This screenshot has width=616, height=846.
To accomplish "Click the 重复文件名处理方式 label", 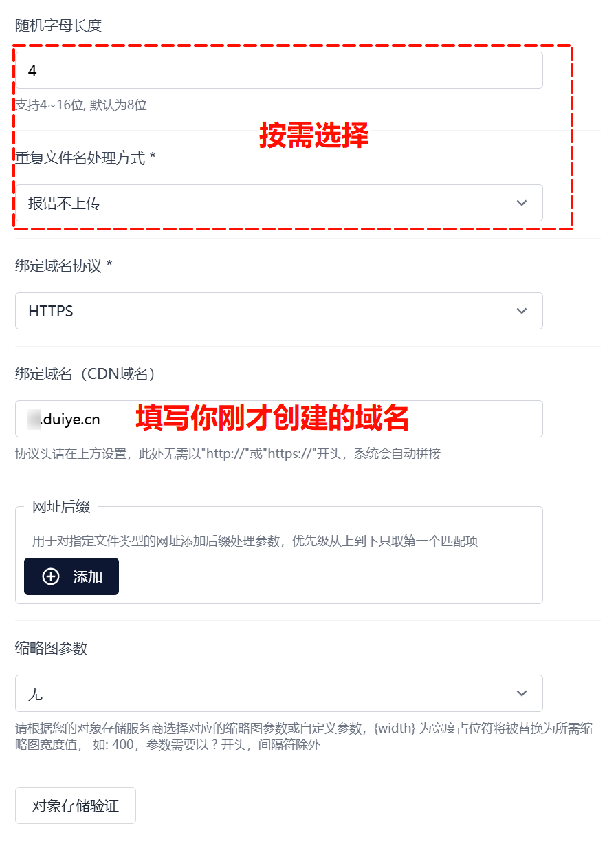I will click(85, 158).
